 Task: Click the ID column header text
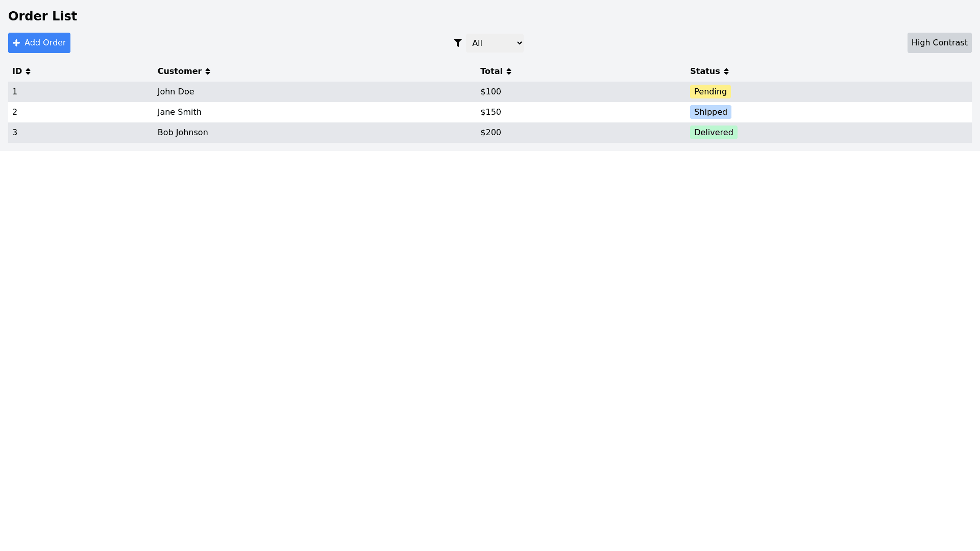pos(17,71)
